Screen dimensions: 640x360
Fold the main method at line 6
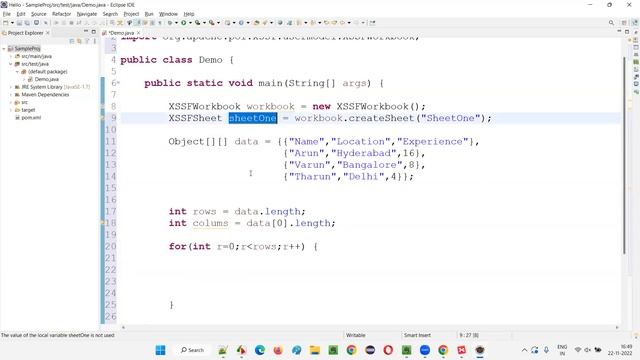coord(118,83)
